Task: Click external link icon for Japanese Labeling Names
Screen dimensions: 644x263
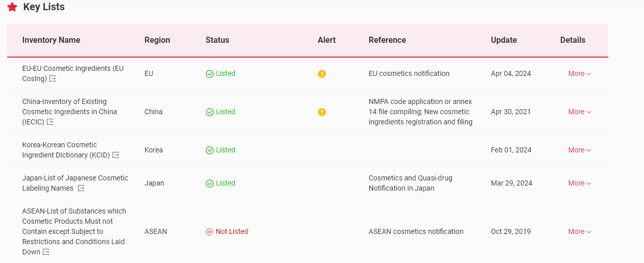Action: (x=81, y=189)
